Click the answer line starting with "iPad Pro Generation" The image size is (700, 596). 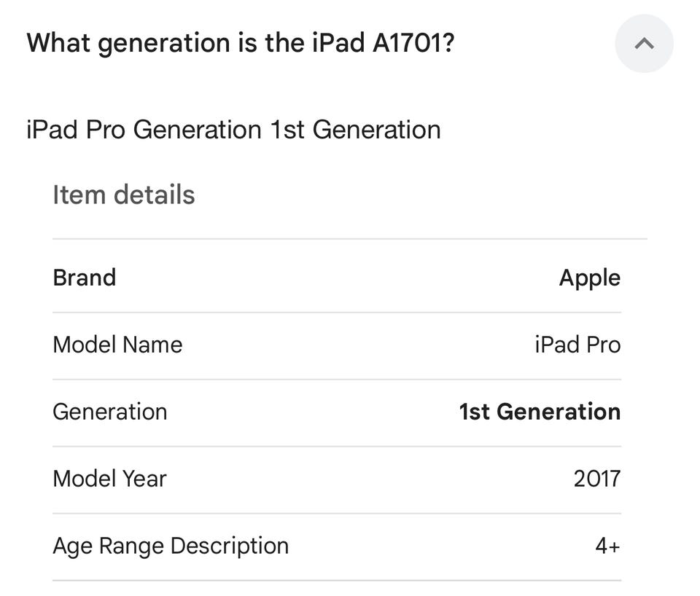[233, 130]
